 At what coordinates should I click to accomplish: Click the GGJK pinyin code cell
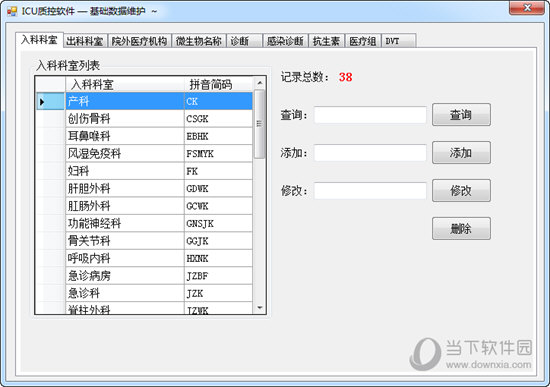click(218, 241)
